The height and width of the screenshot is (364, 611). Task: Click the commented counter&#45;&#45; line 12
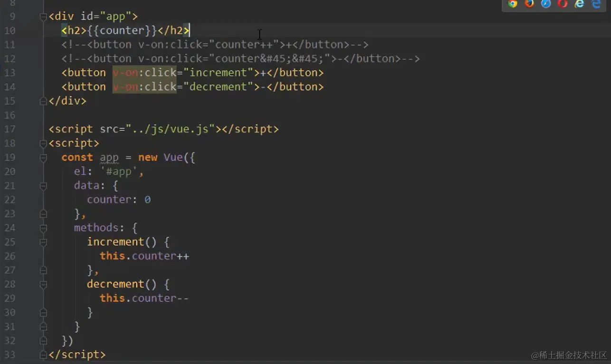241,59
